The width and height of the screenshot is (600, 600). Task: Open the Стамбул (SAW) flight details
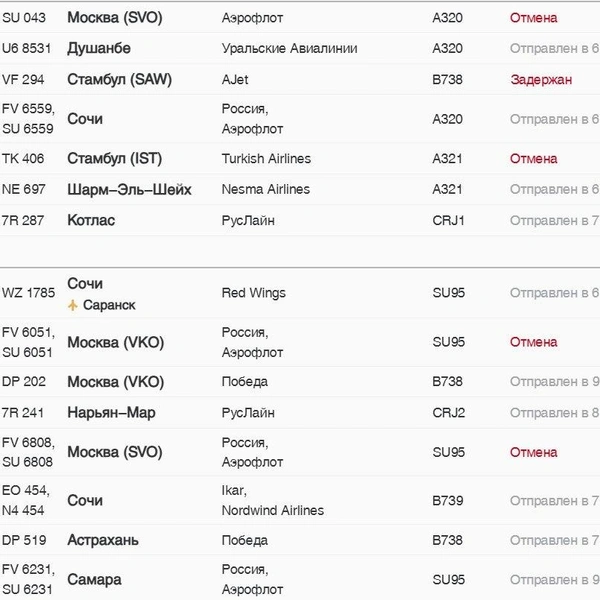tap(300, 80)
